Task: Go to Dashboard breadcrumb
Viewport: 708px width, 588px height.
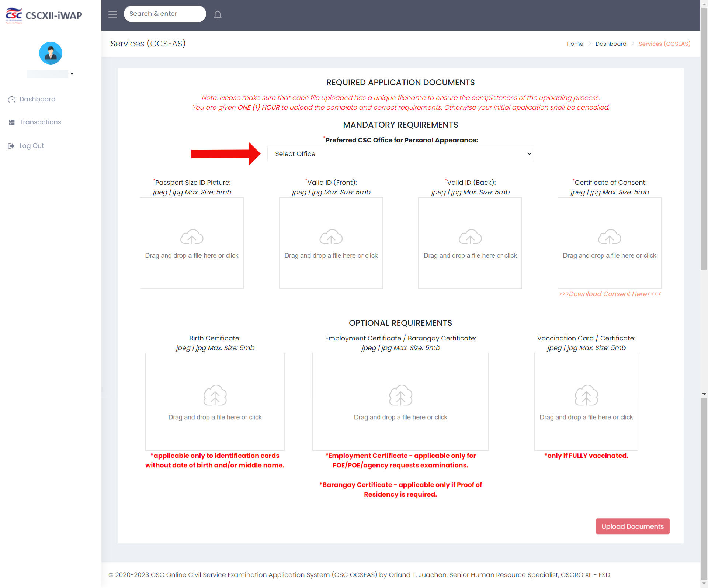Action: 611,44
